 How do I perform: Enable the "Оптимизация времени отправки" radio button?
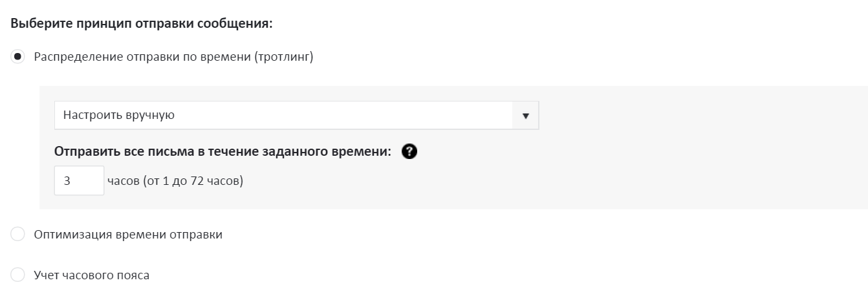click(18, 235)
